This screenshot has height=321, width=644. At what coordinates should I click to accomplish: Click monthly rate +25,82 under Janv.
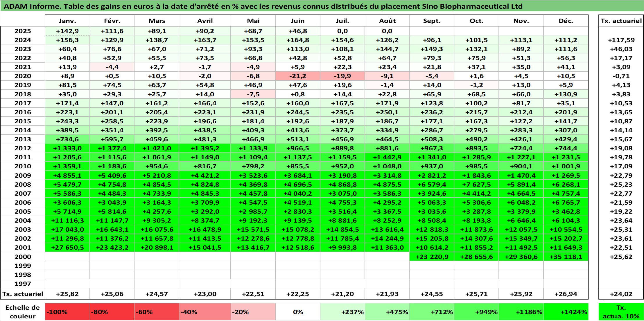click(67, 294)
